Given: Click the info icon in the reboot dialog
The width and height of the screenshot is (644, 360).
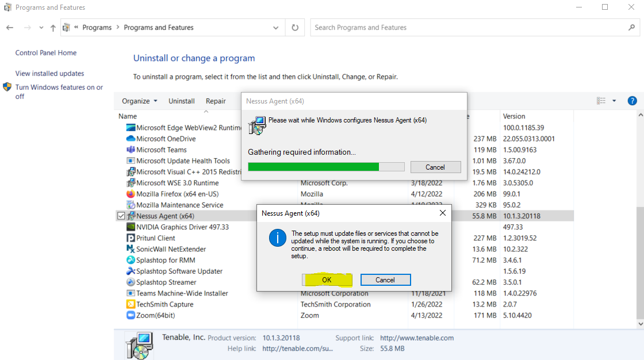Looking at the screenshot, I should point(278,238).
